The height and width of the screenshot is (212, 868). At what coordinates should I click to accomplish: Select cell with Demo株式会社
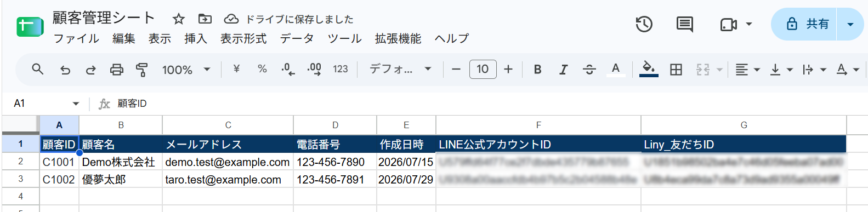coord(121,162)
